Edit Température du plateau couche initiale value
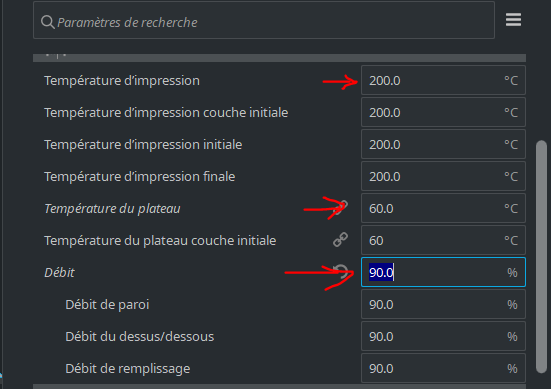The height and width of the screenshot is (389, 551). [443, 240]
